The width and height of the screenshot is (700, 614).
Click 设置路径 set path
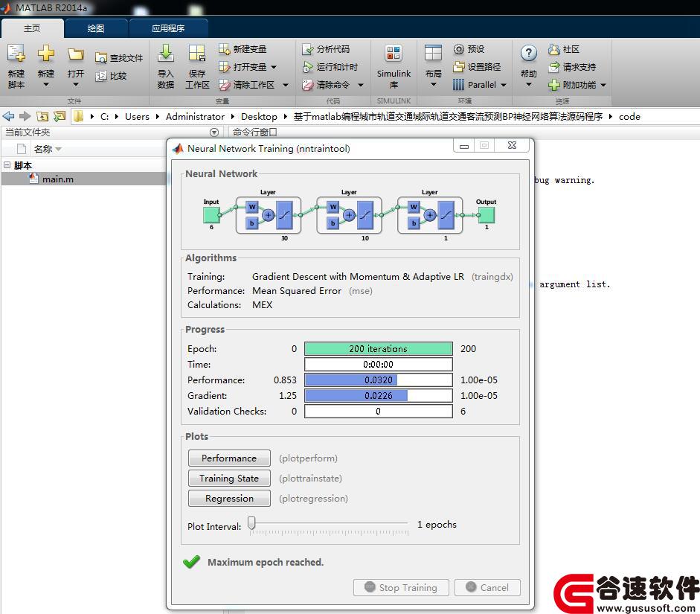pyautogui.click(x=477, y=67)
